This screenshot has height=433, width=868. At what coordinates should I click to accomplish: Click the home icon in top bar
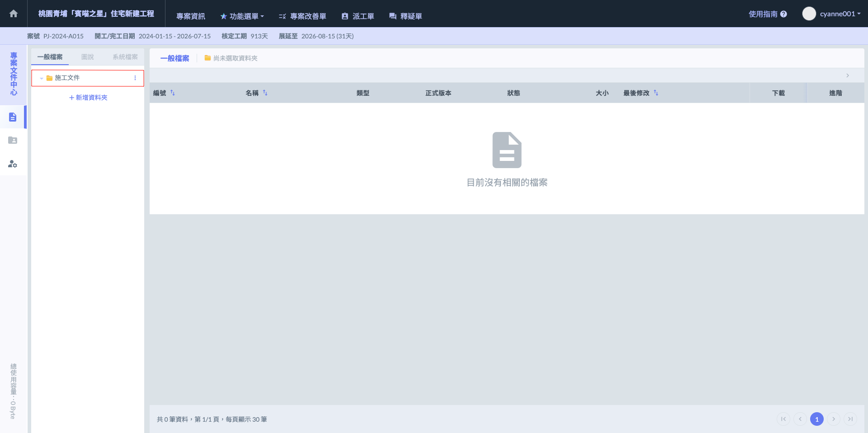14,14
